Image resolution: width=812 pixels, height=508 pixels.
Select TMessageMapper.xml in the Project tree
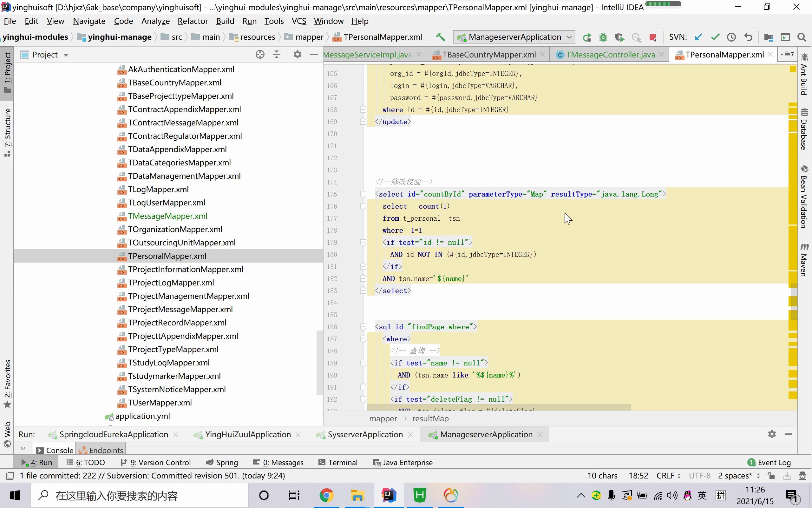coord(167,216)
